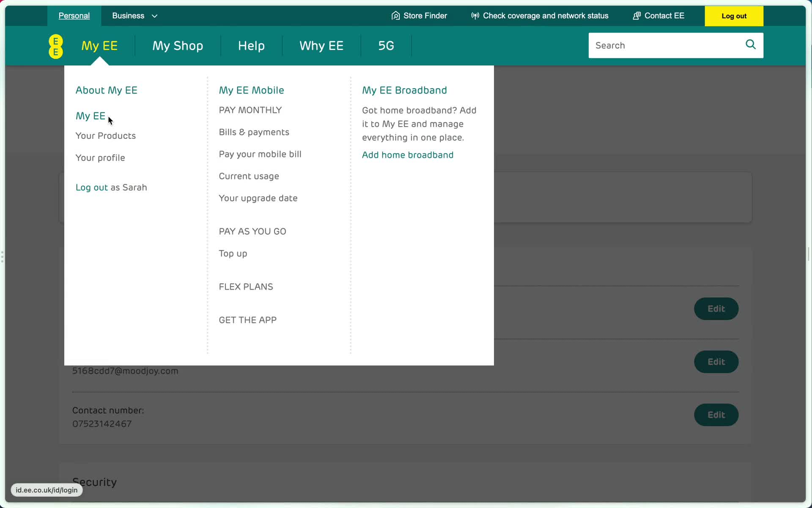This screenshot has width=812, height=508.
Task: Click Add home broadband link
Action: pos(408,155)
